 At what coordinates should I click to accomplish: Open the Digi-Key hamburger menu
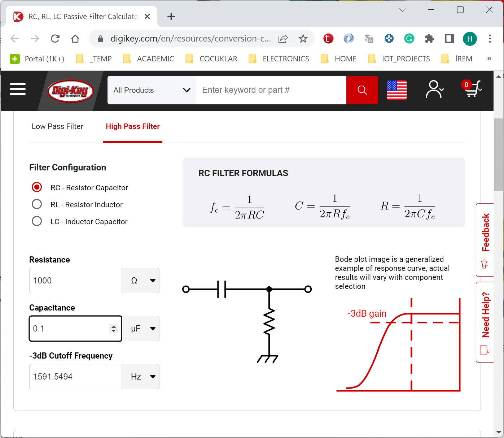[x=18, y=89]
